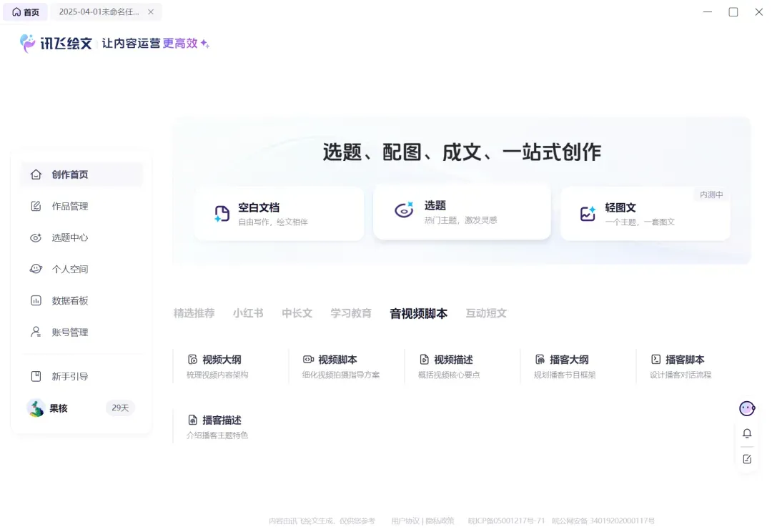
Task: Click the 内测中 badge
Action: click(x=711, y=194)
